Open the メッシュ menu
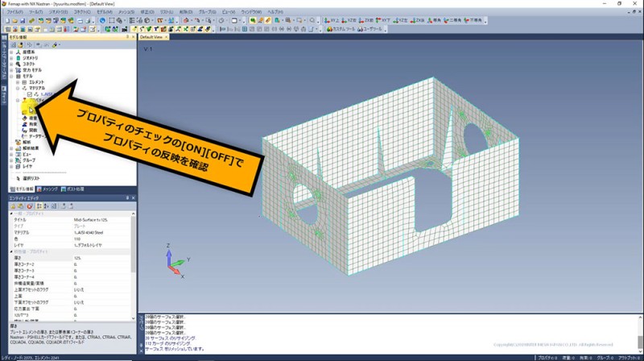 coord(126,12)
